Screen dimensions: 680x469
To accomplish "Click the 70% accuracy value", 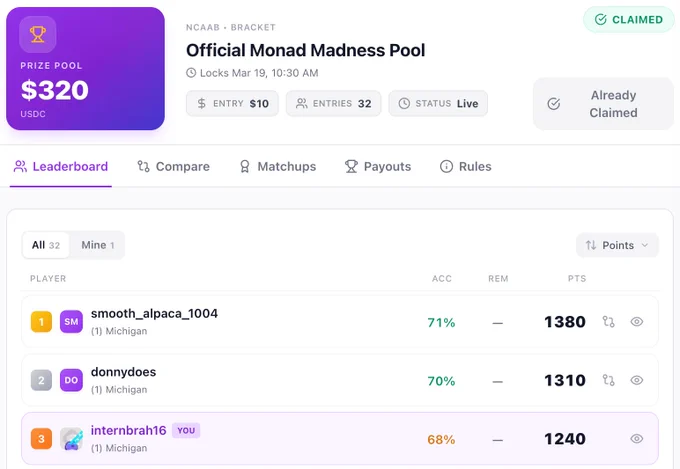I will (441, 381).
